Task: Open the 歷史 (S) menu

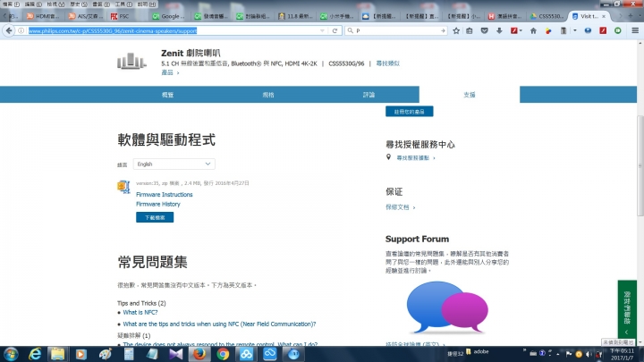Action: tap(78, 4)
